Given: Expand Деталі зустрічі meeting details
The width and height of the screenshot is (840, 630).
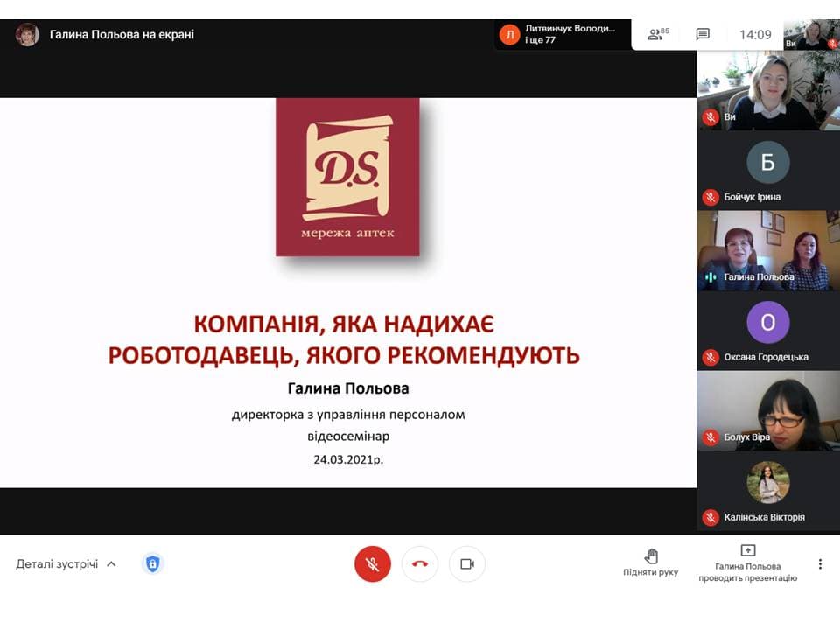Looking at the screenshot, I should coord(66,564).
